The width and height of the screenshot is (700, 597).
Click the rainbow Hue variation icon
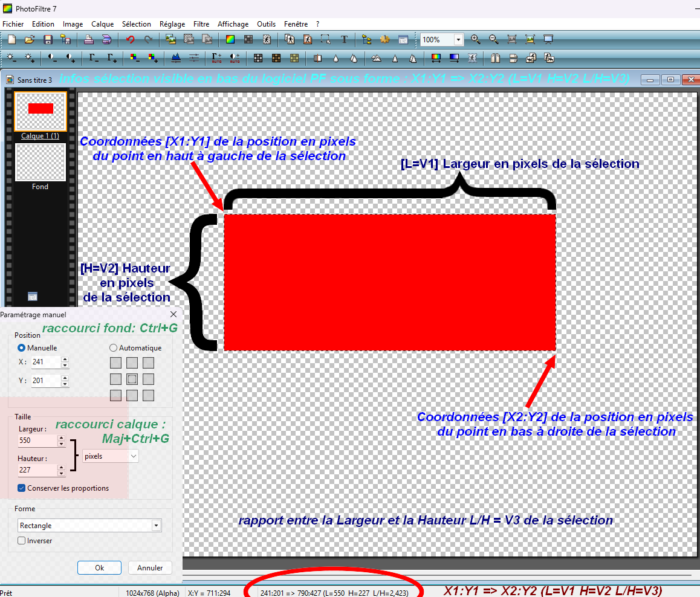point(436,58)
